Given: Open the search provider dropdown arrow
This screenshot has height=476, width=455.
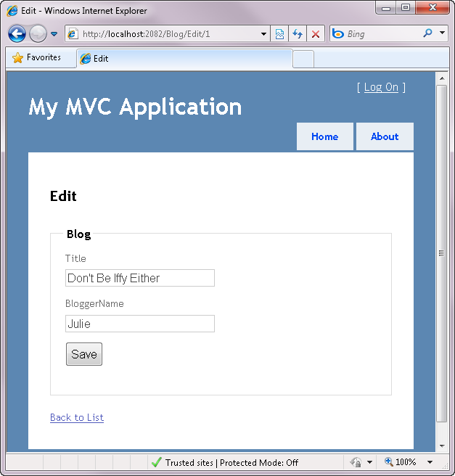Looking at the screenshot, I should [x=443, y=33].
